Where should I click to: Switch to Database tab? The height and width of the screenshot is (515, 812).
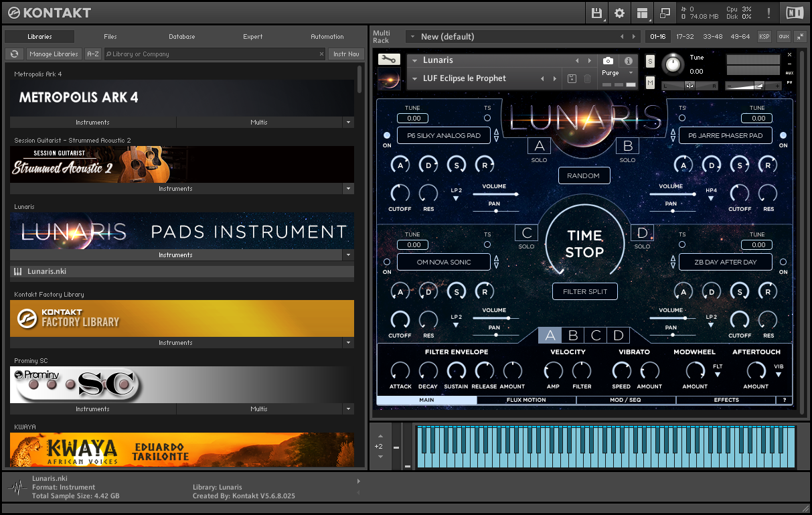[181, 37]
